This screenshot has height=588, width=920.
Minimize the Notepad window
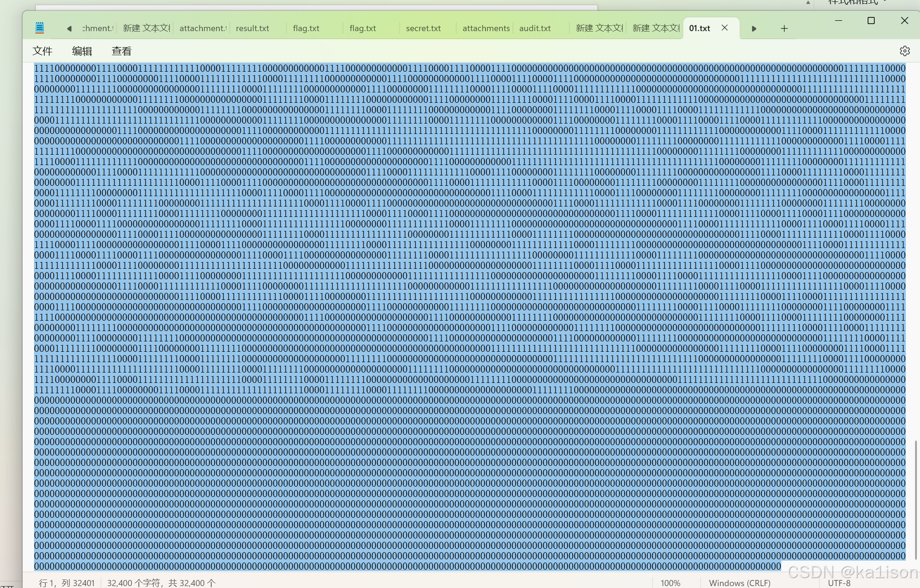pyautogui.click(x=838, y=21)
